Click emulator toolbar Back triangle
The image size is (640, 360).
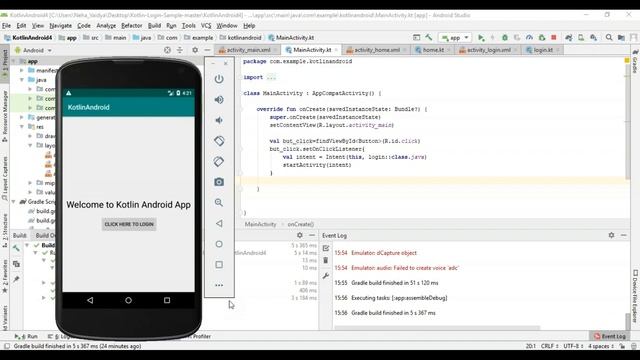pyautogui.click(x=219, y=223)
